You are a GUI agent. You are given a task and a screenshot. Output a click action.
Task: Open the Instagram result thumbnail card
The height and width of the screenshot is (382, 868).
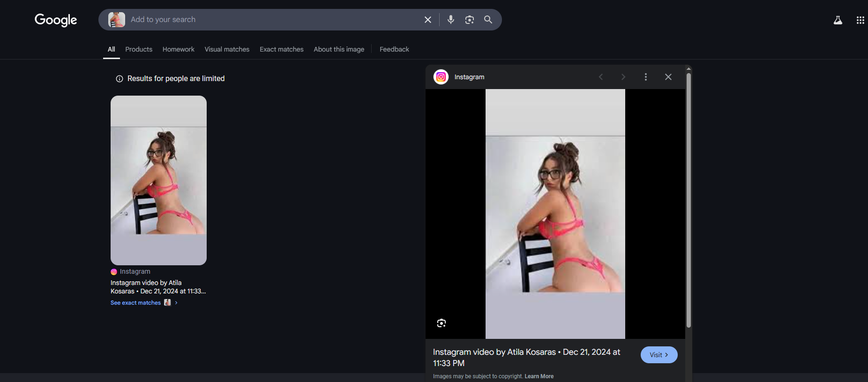158,180
